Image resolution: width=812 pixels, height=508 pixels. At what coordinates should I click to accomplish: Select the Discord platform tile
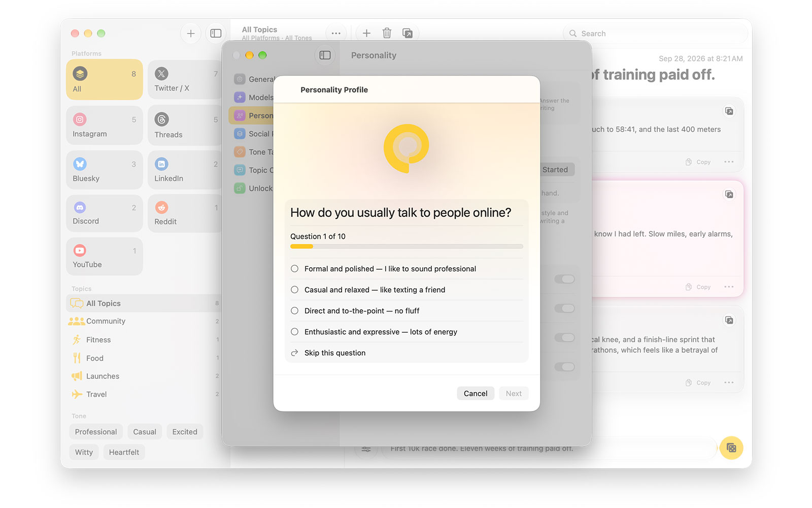click(104, 213)
